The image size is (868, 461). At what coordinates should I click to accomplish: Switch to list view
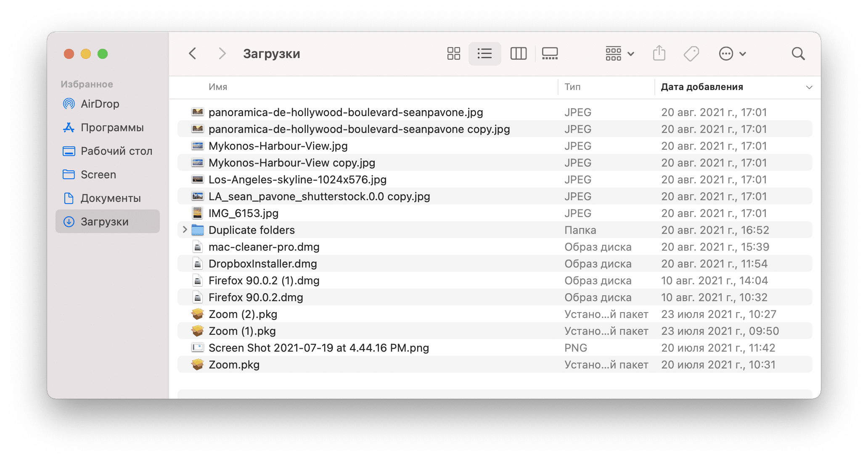pyautogui.click(x=485, y=53)
